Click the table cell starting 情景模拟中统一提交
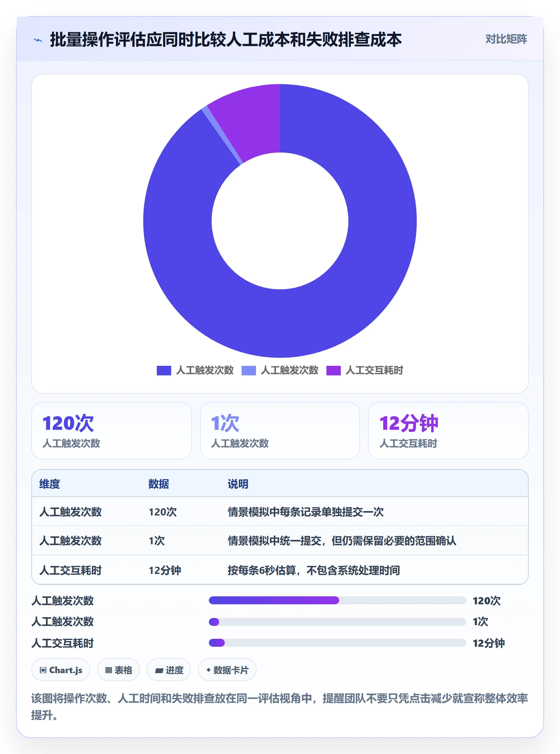Viewport: 560px width, 754px height. pyautogui.click(x=342, y=541)
